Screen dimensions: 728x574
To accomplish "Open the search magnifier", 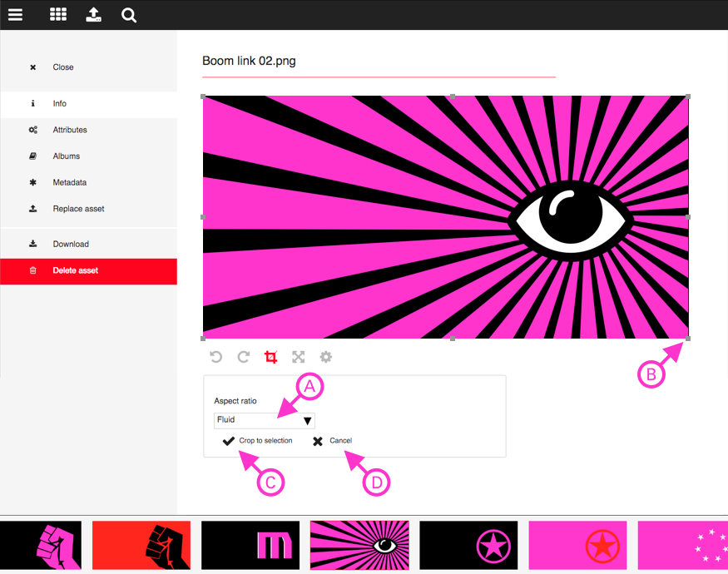I will (x=129, y=15).
